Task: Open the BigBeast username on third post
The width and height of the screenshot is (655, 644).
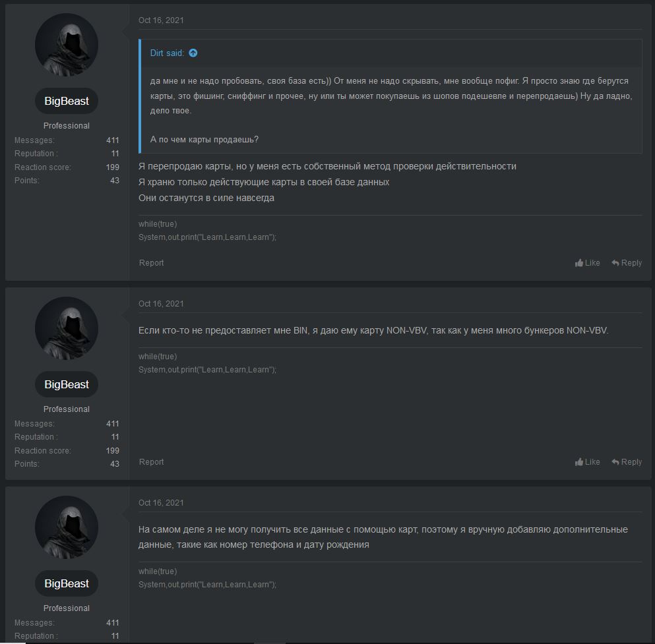Action: [67, 583]
